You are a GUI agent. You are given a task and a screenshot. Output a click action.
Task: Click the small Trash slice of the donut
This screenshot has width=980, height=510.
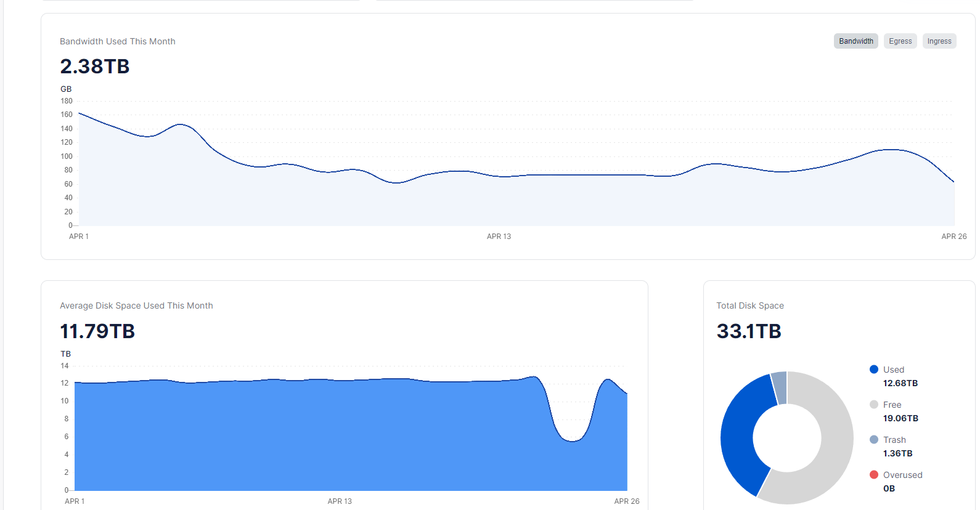pyautogui.click(x=780, y=387)
